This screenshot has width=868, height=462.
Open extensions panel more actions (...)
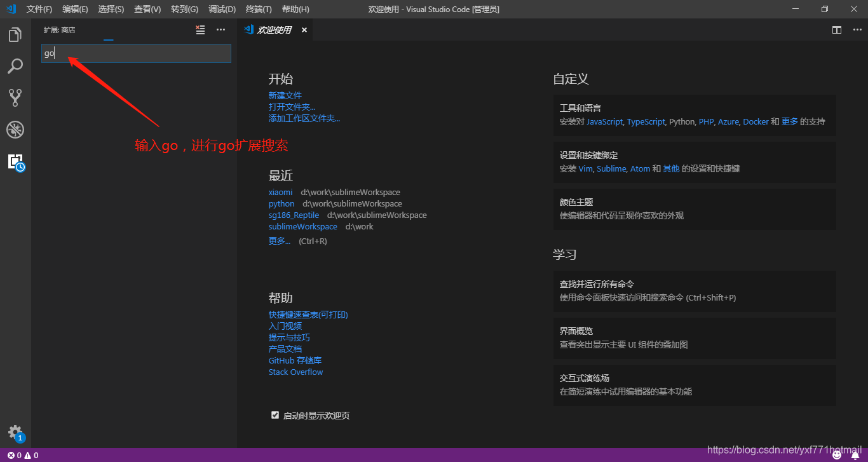click(220, 30)
